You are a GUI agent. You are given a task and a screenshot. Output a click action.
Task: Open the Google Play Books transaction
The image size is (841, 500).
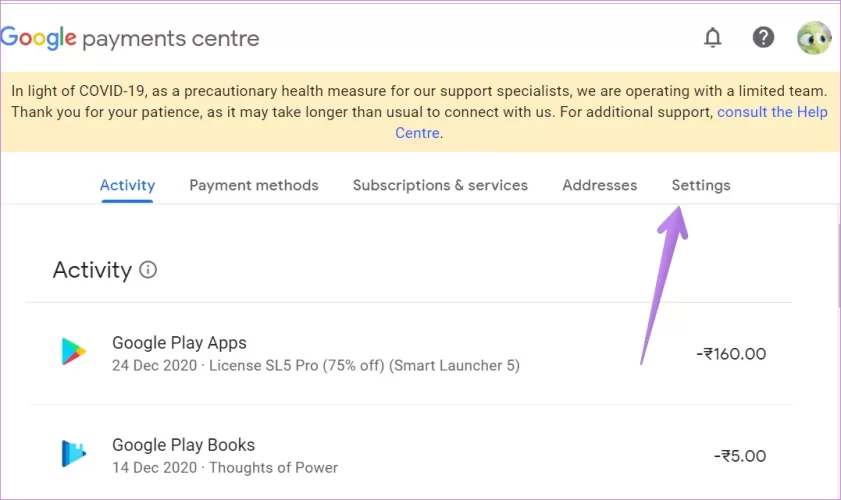(x=183, y=445)
